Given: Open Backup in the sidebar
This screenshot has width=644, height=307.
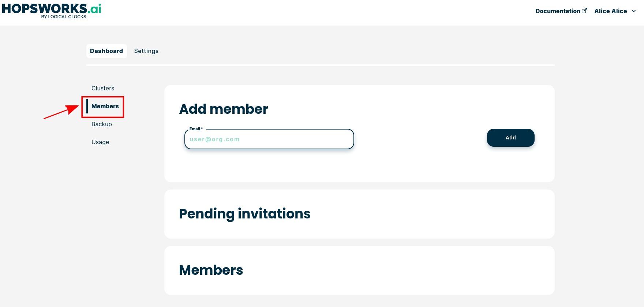Looking at the screenshot, I should click(x=102, y=124).
